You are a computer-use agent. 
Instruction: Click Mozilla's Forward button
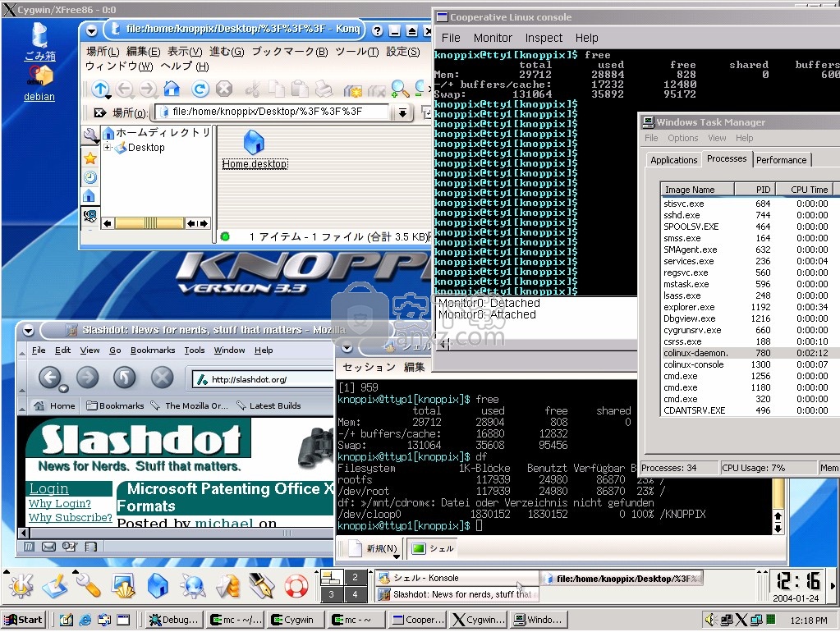click(x=87, y=378)
